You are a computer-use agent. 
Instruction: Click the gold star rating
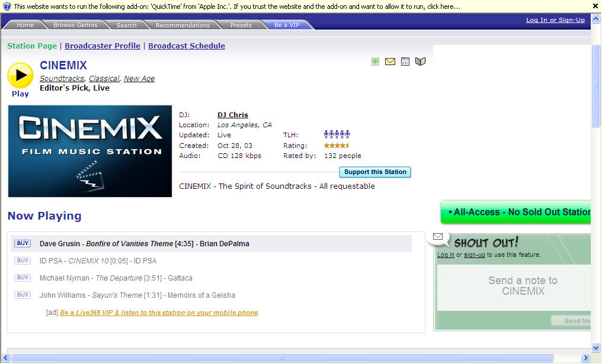[x=337, y=146]
